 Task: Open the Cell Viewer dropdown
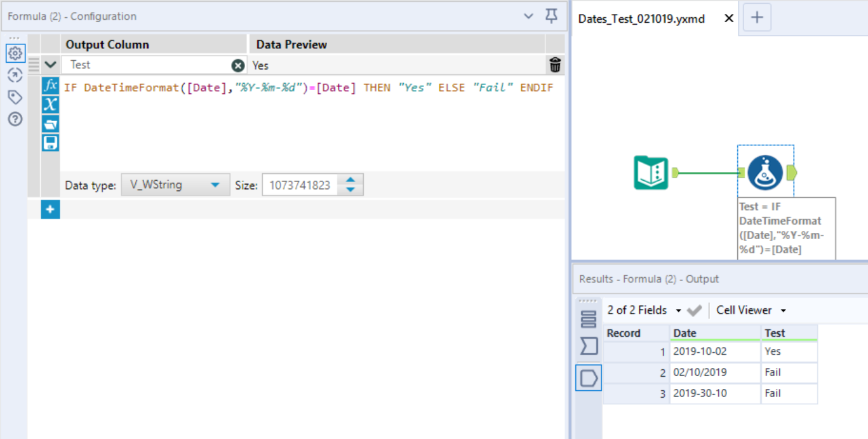coord(784,310)
